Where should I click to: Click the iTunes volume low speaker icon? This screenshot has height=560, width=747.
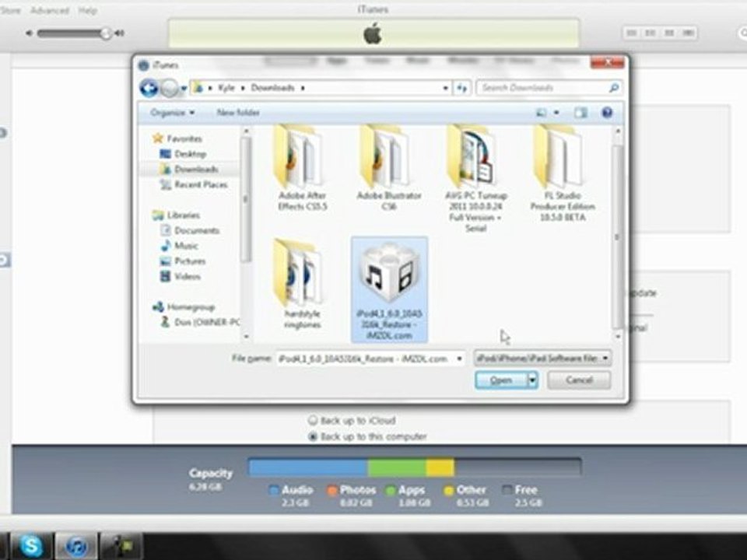(30, 33)
